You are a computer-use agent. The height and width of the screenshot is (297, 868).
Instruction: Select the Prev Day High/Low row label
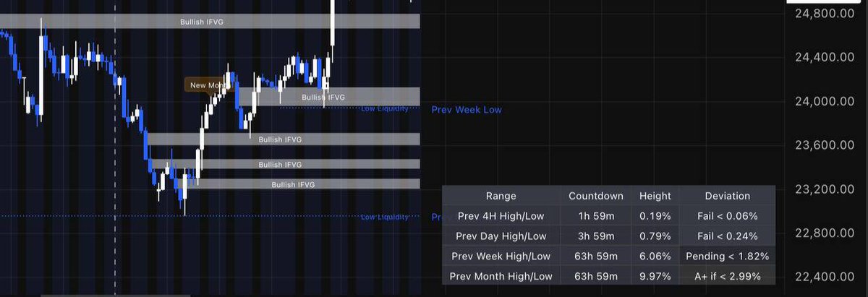coord(501,236)
